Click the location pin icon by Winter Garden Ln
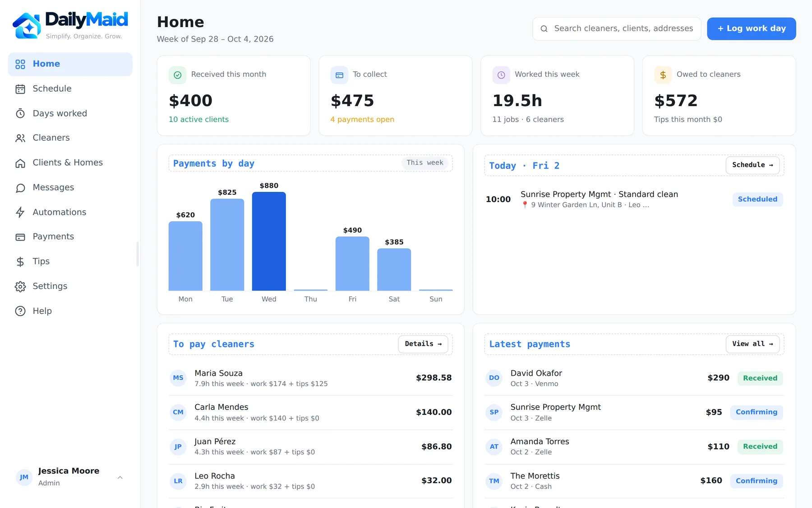812x508 pixels. [x=525, y=205]
